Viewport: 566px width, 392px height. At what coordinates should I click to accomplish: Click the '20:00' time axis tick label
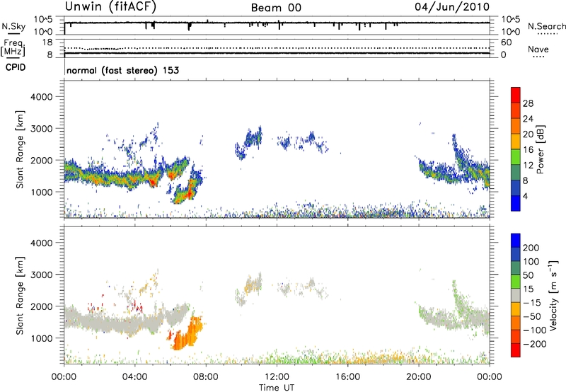click(x=418, y=377)
